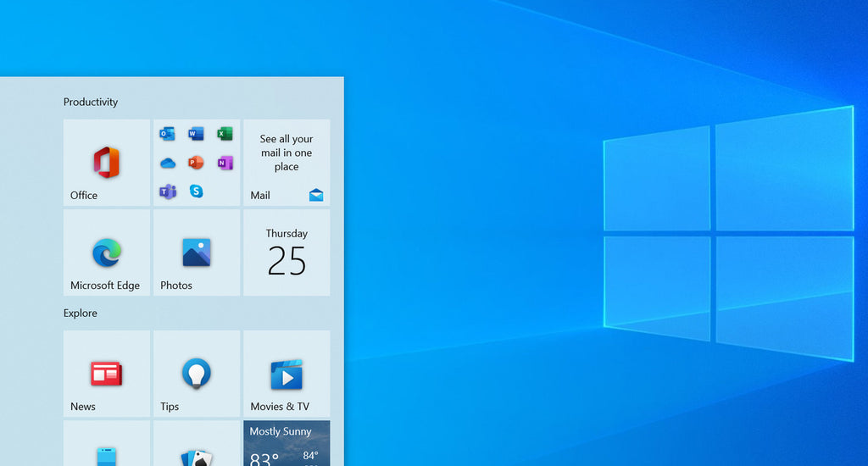
Task: Open OneNote from the Office folder tile
Action: [x=225, y=163]
